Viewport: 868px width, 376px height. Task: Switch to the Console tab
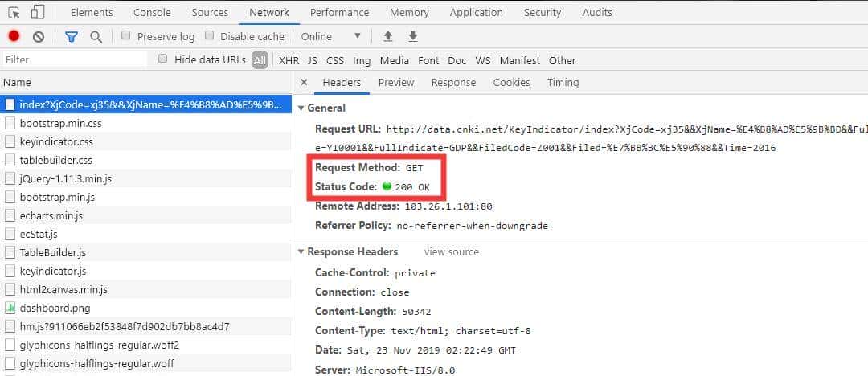(152, 13)
